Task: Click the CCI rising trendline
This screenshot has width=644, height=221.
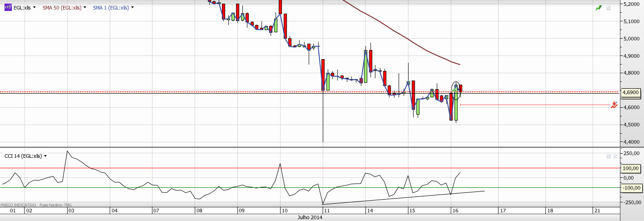Action: [404, 197]
